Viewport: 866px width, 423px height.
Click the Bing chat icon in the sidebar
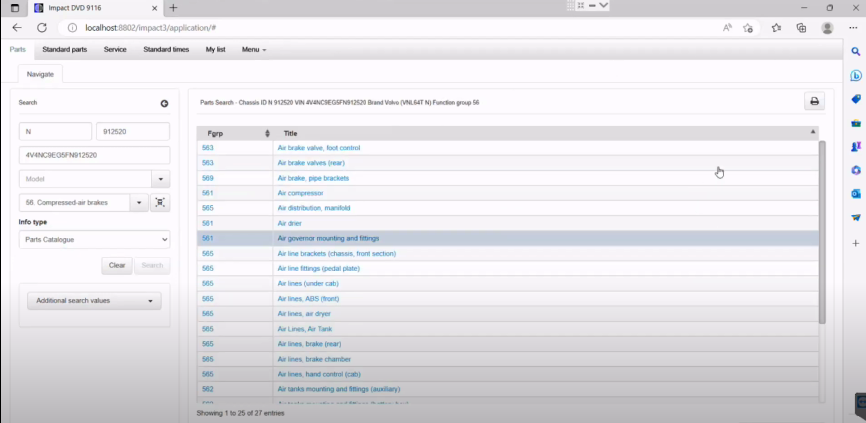(856, 75)
